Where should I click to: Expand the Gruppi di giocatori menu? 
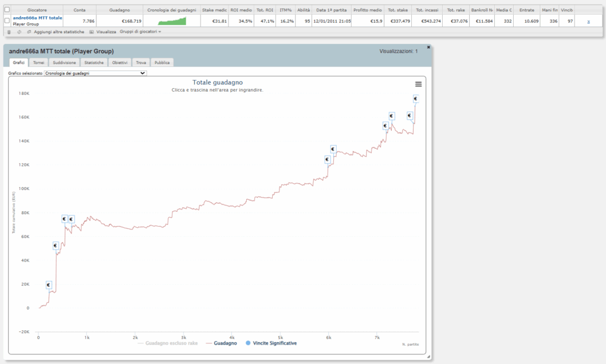(x=140, y=32)
